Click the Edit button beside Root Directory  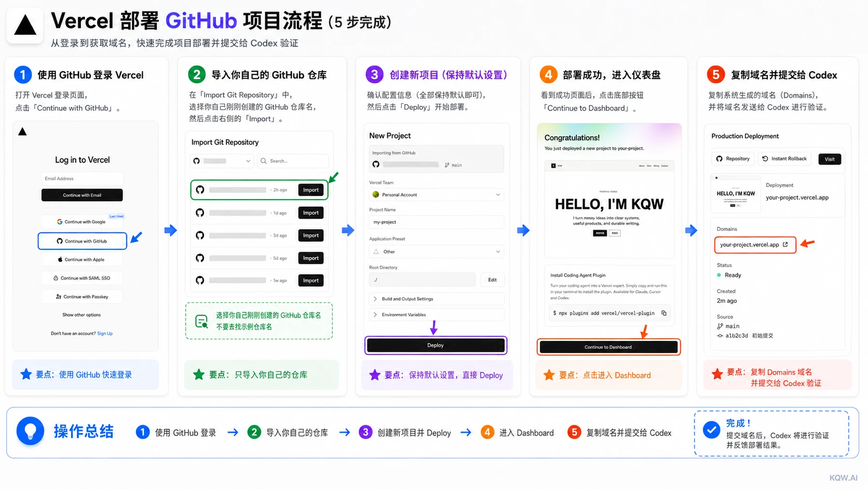[492, 280]
